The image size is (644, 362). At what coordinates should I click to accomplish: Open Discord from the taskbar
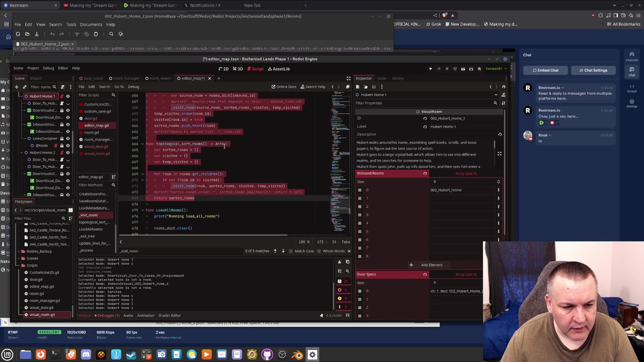86,355
